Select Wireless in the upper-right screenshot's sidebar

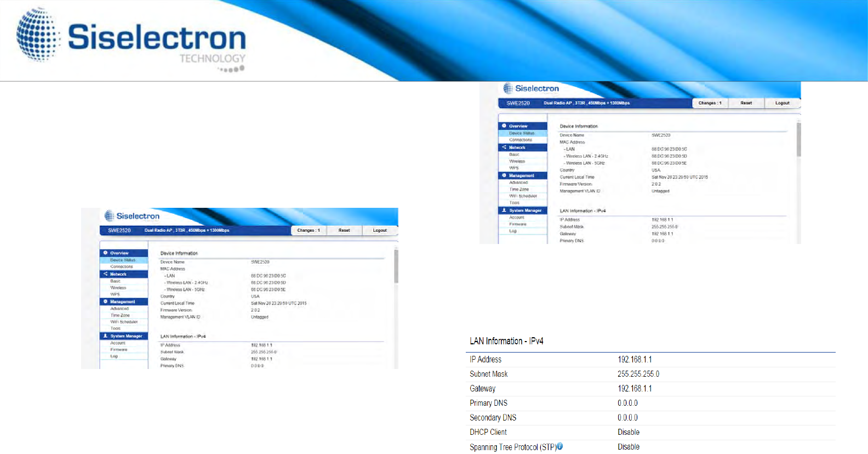pyautogui.click(x=517, y=161)
